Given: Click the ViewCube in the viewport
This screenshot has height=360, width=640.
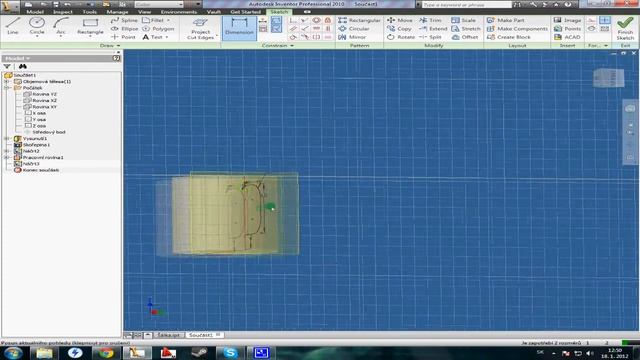Looking at the screenshot, I should [x=608, y=78].
